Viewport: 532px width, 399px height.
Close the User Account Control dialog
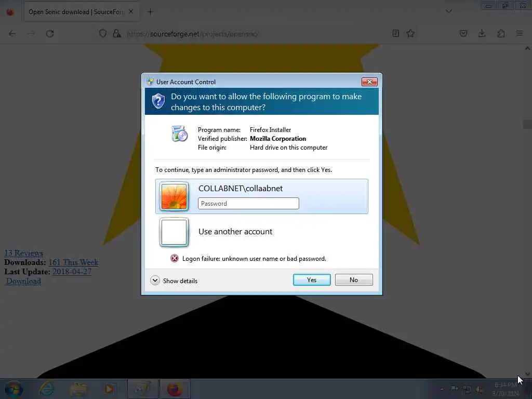point(369,82)
